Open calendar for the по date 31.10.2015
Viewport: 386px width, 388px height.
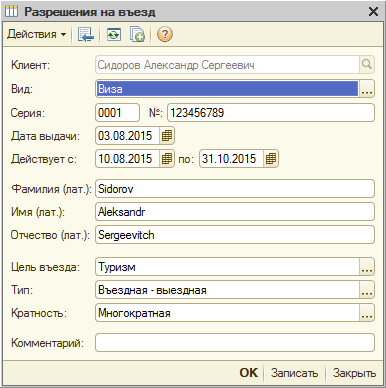click(271, 159)
